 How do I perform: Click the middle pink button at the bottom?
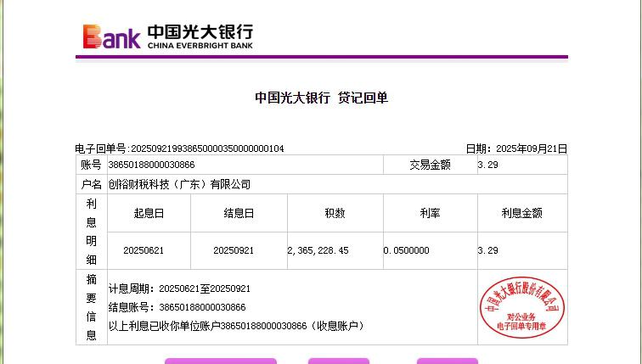point(338,361)
